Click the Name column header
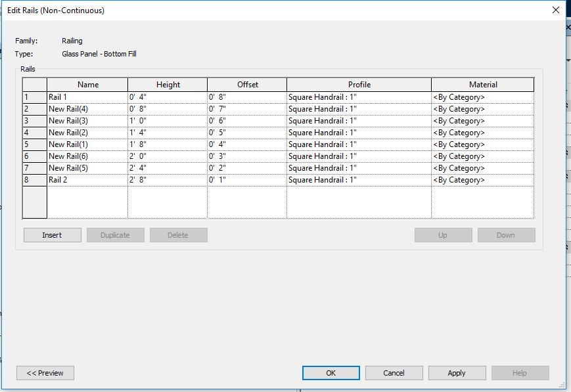 (x=87, y=84)
